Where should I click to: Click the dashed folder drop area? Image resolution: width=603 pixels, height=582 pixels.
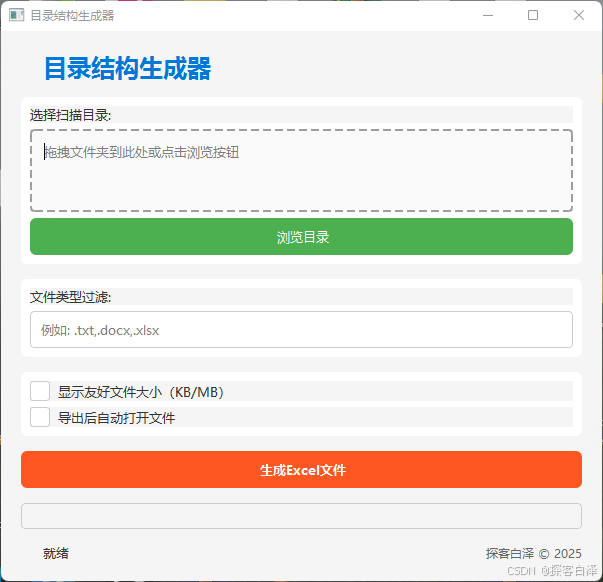301,170
